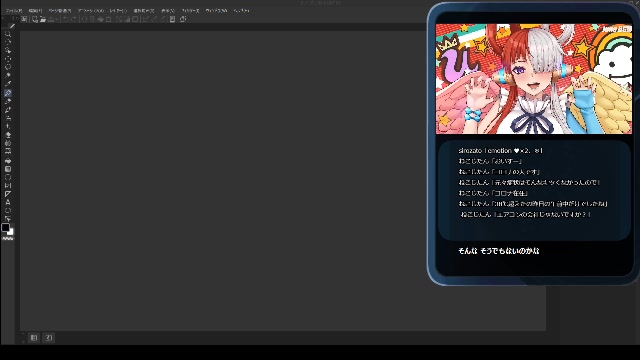The height and width of the screenshot is (360, 640).
Task: Select the Fill bucket tool
Action: [8, 160]
